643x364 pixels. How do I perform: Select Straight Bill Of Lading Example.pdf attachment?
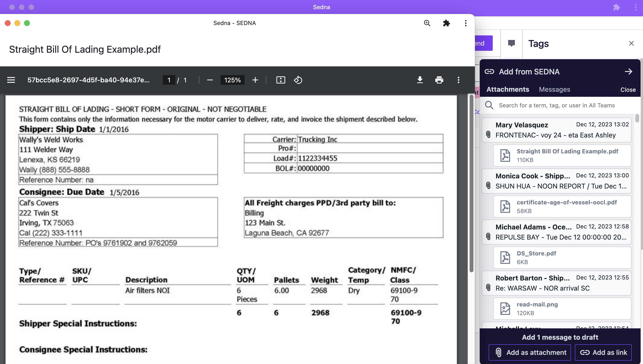562,156
